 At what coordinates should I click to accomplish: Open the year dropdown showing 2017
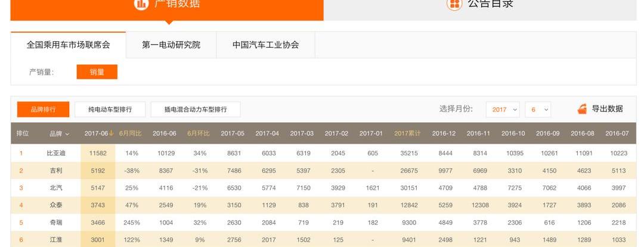point(503,110)
